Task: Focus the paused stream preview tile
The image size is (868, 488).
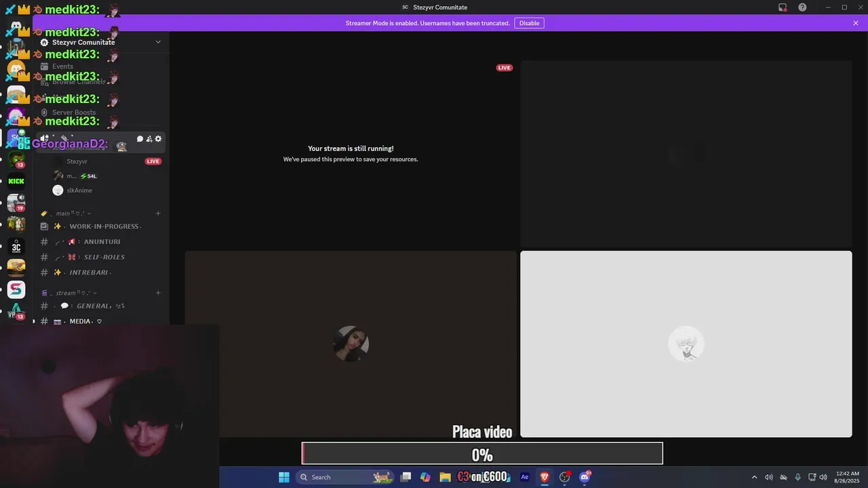Action: tap(351, 154)
